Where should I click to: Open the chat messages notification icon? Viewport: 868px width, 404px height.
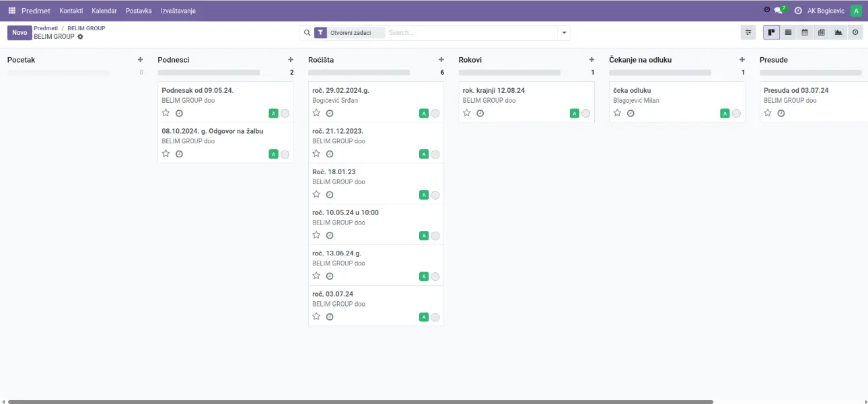(x=779, y=11)
